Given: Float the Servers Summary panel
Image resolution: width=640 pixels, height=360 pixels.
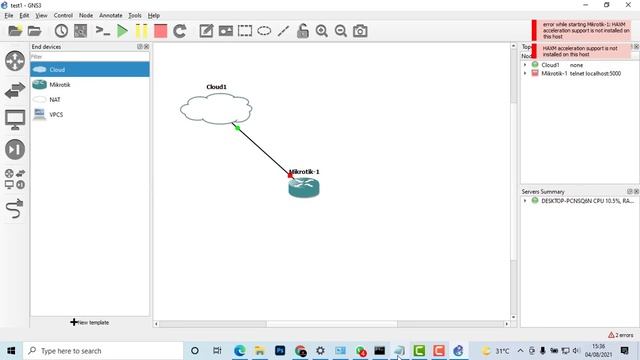Looking at the screenshot, I should point(630,191).
